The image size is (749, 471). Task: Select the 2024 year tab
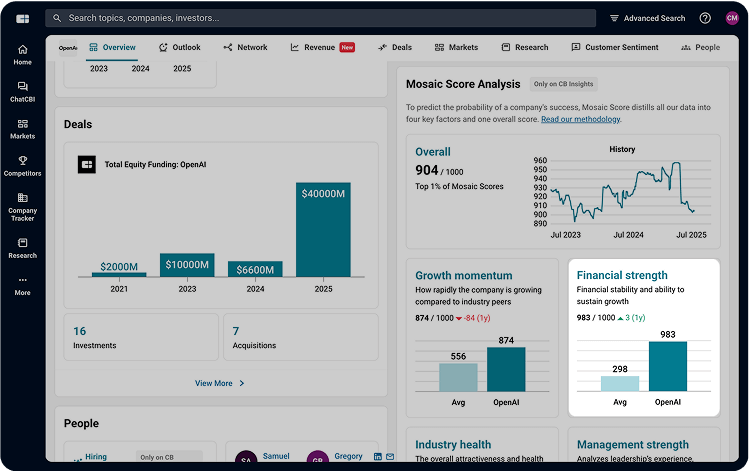(140, 69)
